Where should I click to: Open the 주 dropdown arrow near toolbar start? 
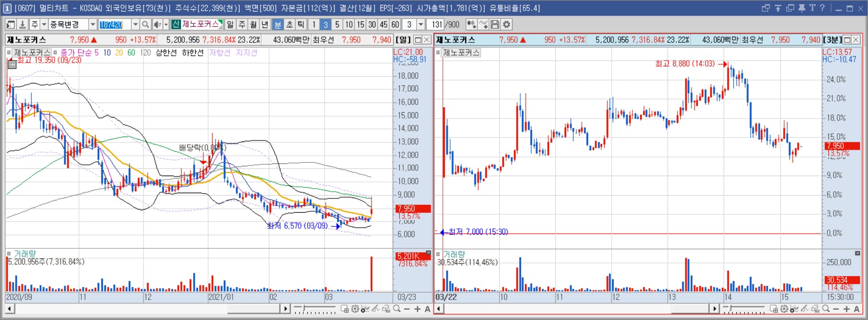click(x=44, y=24)
